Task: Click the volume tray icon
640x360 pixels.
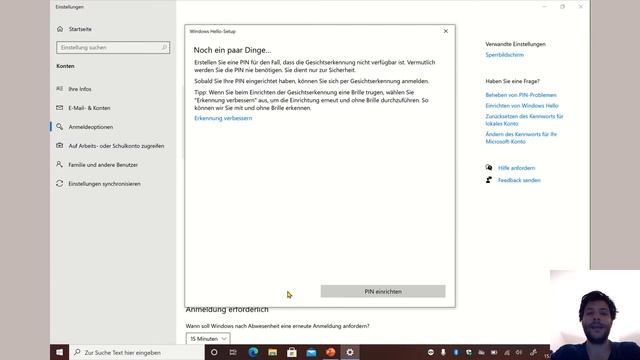Action: 519,352
